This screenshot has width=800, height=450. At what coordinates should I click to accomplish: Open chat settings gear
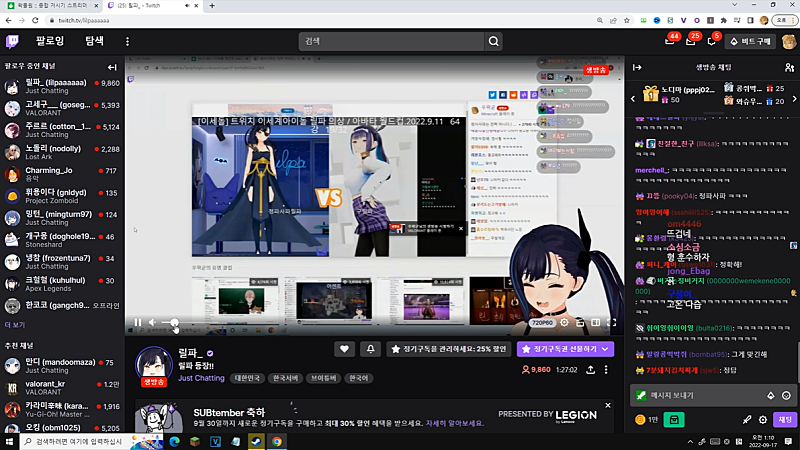click(763, 419)
